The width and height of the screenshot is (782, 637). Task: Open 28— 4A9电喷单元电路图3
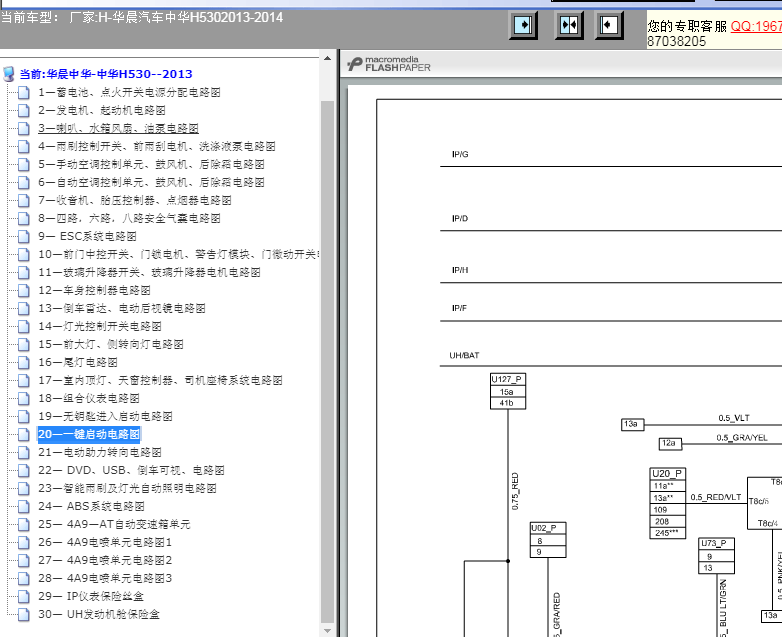[x=105, y=578]
